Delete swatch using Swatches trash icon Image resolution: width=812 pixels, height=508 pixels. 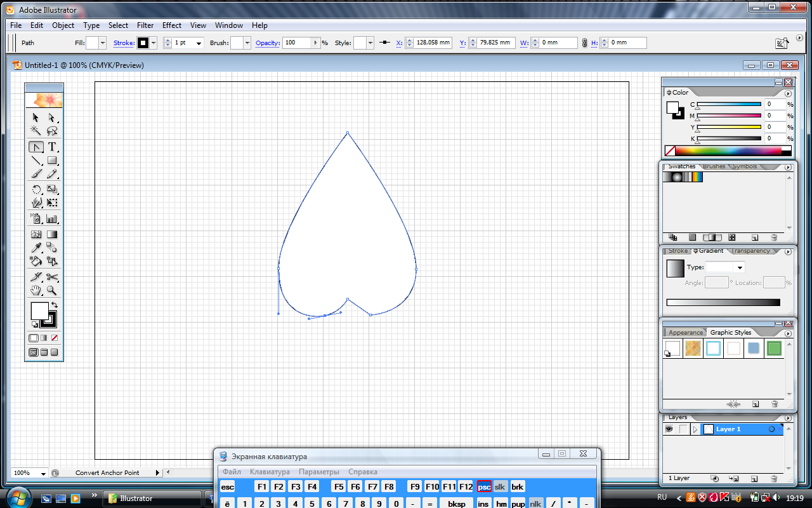[774, 237]
